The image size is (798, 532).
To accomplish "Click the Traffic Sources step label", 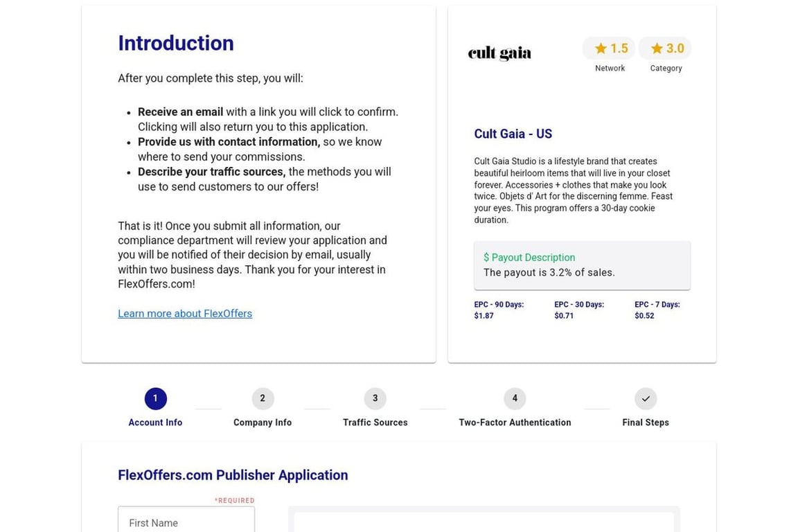I will click(x=375, y=423).
